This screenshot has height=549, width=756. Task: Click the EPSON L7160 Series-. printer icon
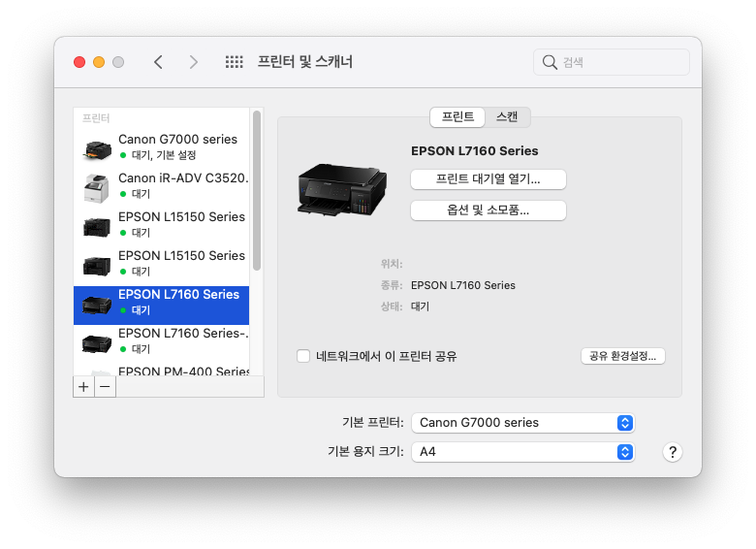click(x=97, y=343)
